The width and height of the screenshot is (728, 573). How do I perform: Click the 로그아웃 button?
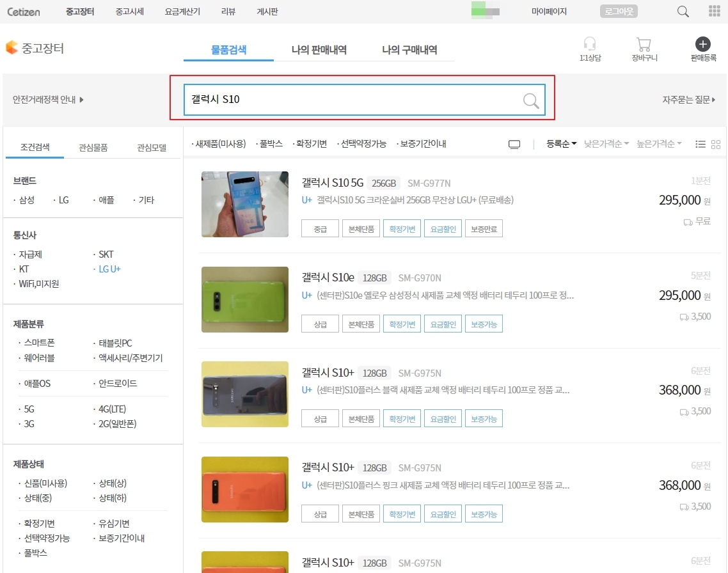tap(619, 11)
